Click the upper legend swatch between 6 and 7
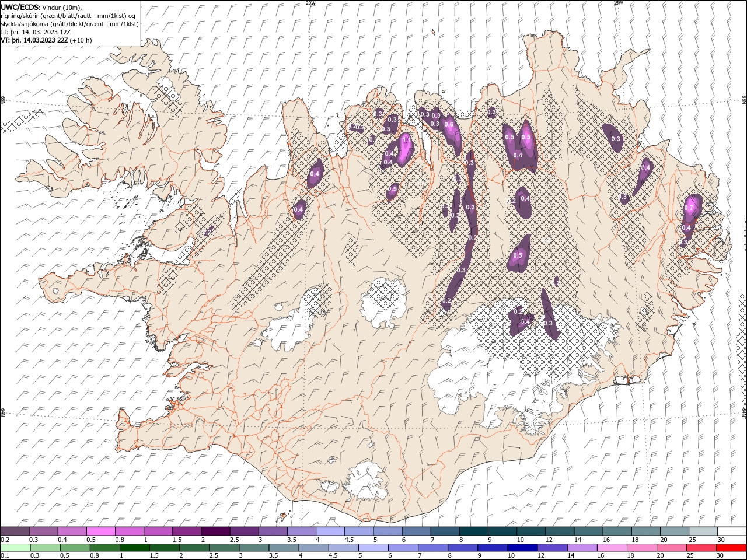This screenshot has width=747, height=560. point(416,531)
